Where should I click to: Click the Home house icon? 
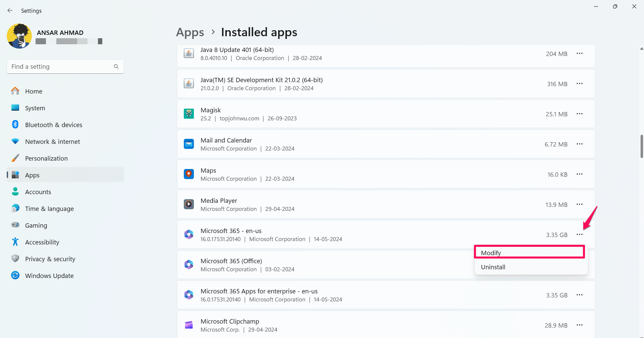15,91
